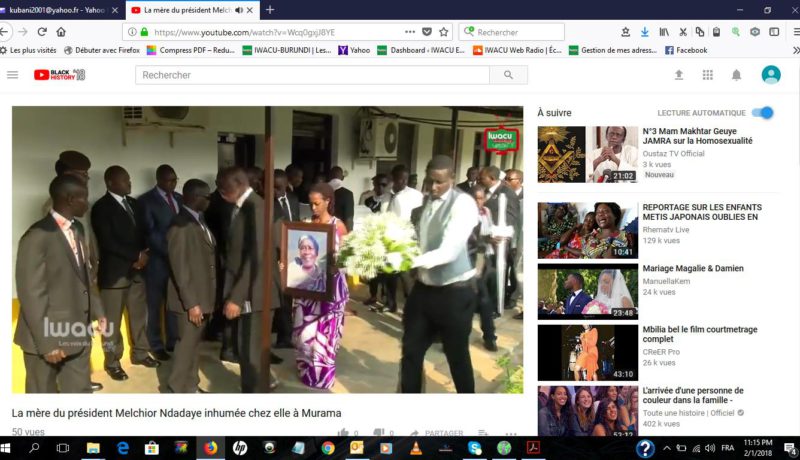
Task: Show site information icon in address bar
Action: pyautogui.click(x=132, y=32)
